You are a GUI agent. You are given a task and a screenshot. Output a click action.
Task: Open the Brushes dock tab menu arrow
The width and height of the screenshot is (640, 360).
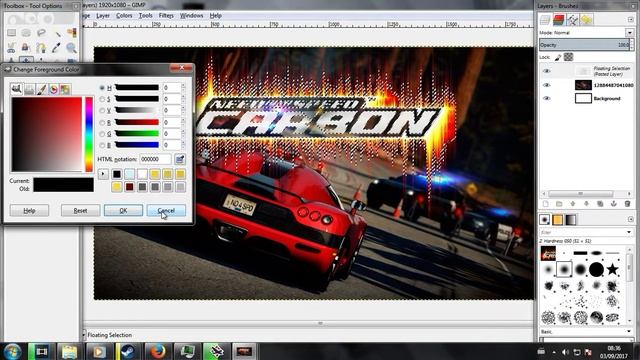[x=631, y=219]
